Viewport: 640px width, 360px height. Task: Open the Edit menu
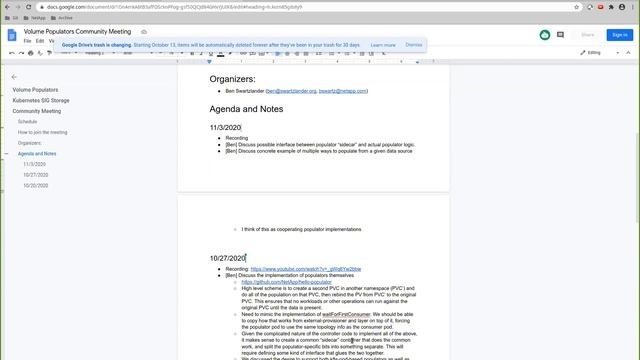click(40, 41)
